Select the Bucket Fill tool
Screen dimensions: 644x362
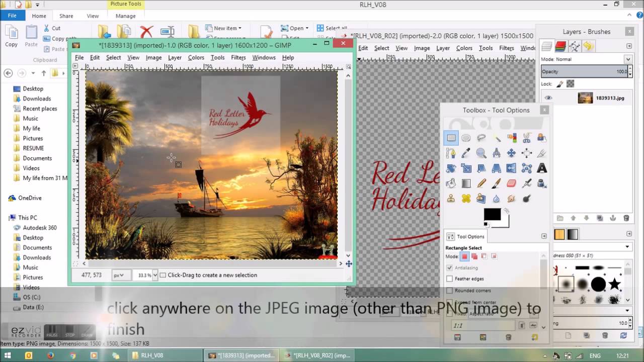451,184
